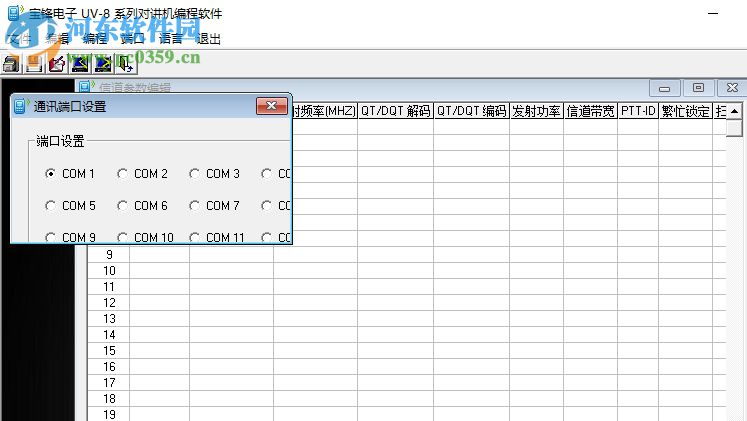Image resolution: width=747 pixels, height=421 pixels.
Task: Select the COM 9 port option
Action: click(50, 237)
